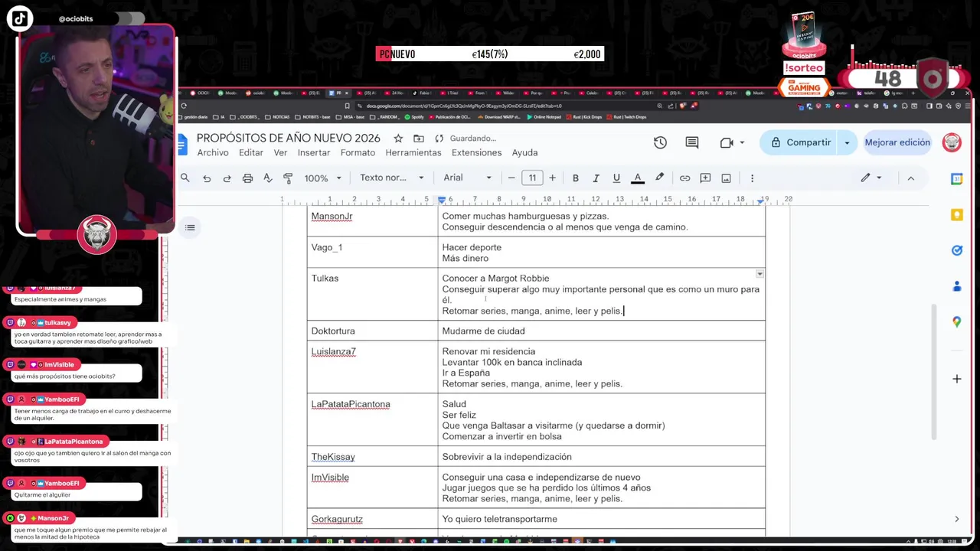Image resolution: width=980 pixels, height=551 pixels.
Task: Click the TheKissay name cell
Action: 333,457
